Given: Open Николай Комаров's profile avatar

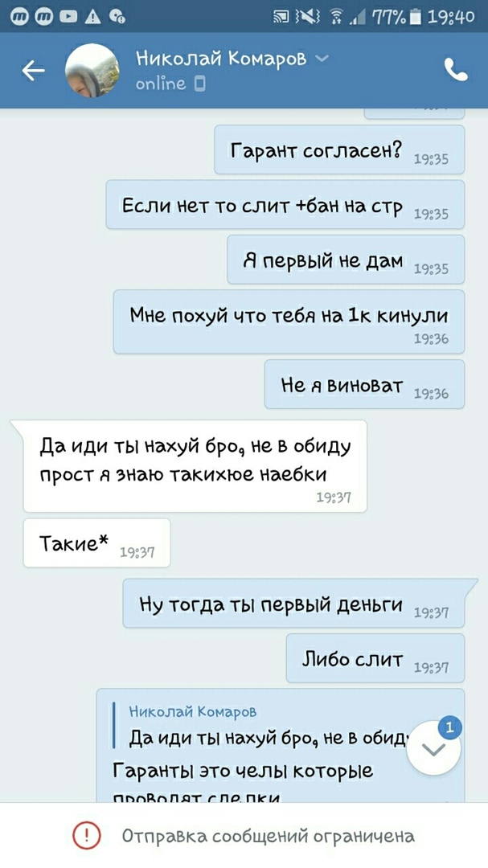Looking at the screenshot, I should 92,70.
